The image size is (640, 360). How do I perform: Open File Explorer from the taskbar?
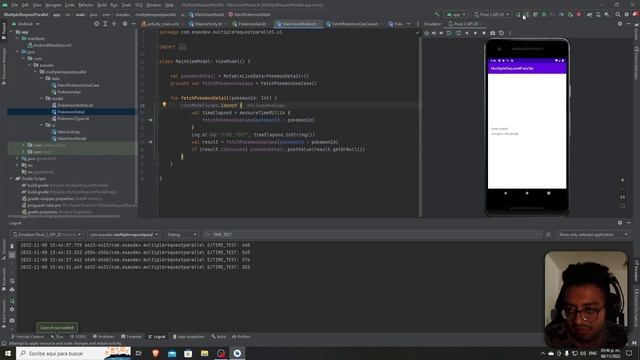204,353
